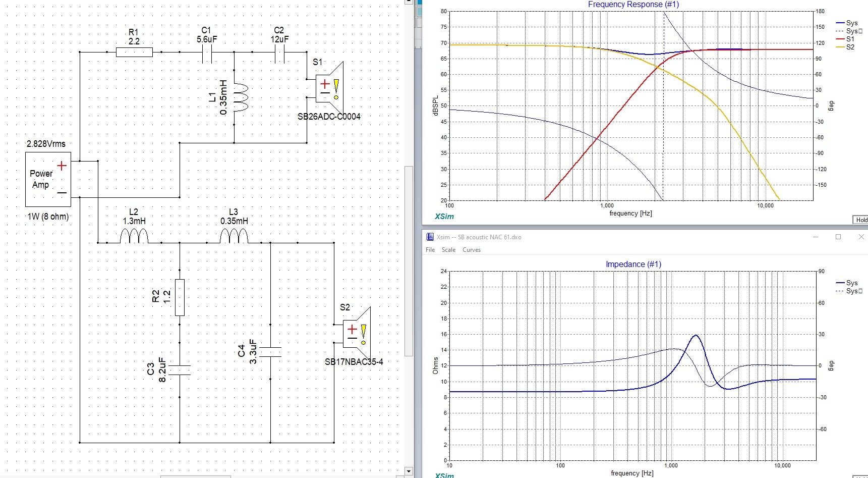This screenshot has width=868, height=478.
Task: Click the Sys solid legend entry in frequency response
Action: click(847, 23)
